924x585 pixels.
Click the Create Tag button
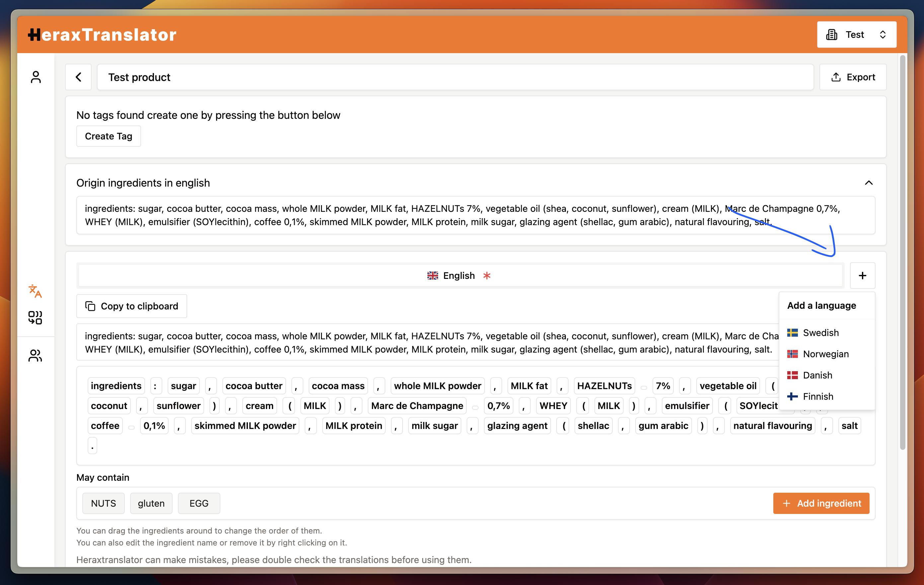[108, 136]
